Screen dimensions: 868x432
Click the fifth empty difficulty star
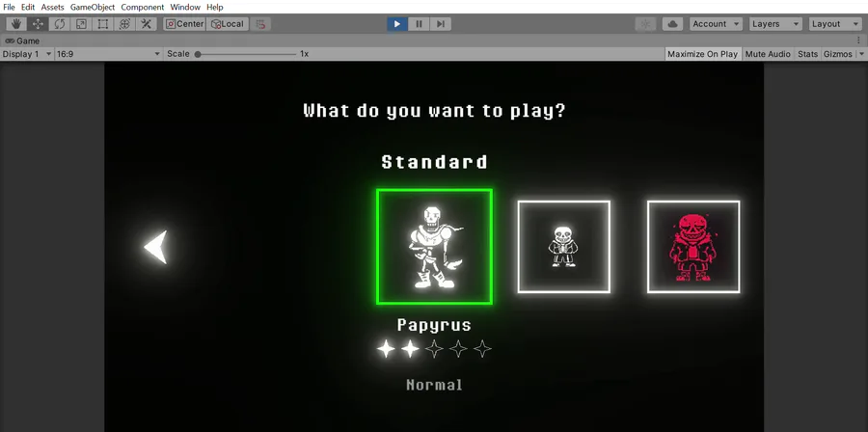tap(483, 349)
